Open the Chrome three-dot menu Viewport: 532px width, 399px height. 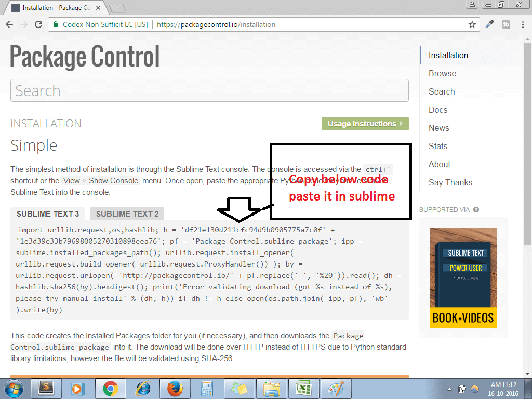523,24
